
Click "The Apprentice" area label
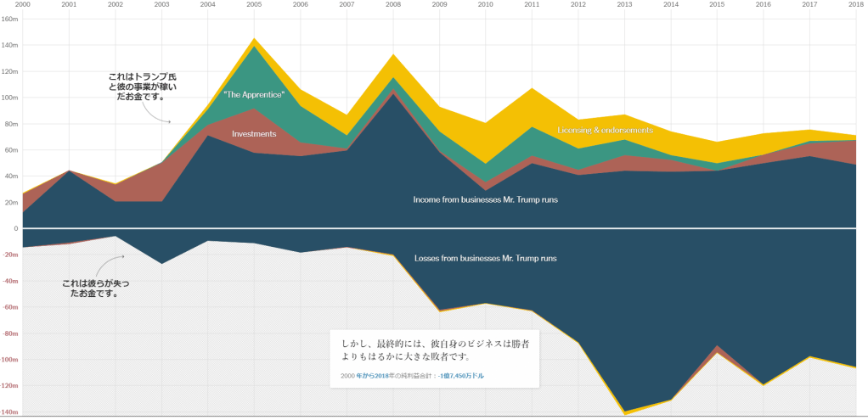[254, 94]
